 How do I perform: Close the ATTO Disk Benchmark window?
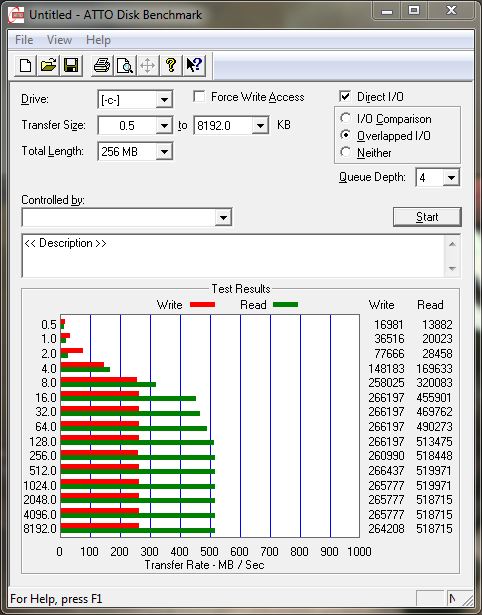pos(451,11)
